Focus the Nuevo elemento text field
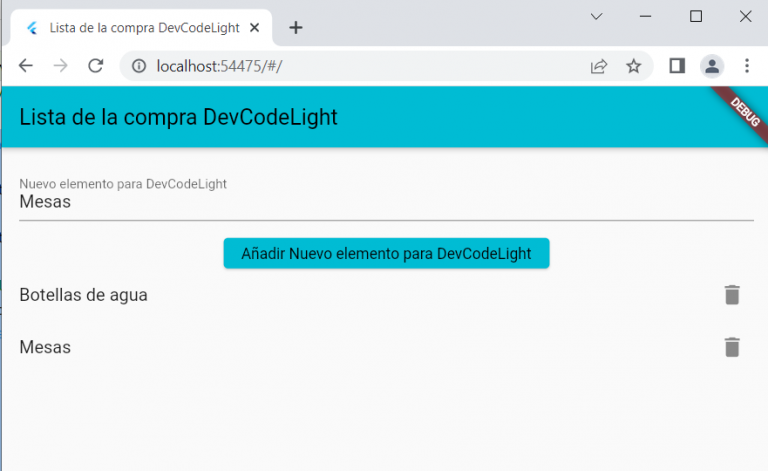 pos(385,202)
